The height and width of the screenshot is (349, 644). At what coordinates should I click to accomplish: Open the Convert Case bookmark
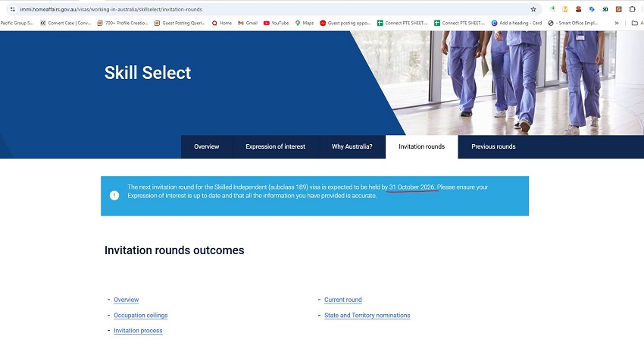tap(66, 23)
